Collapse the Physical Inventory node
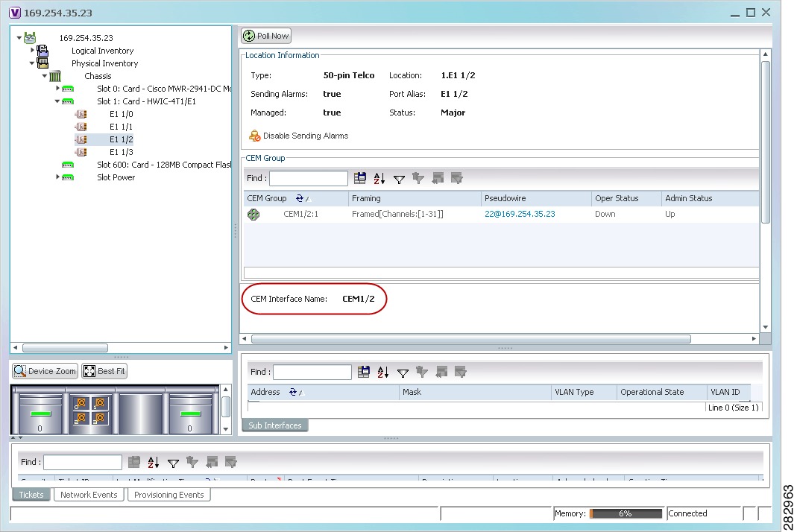797x532 pixels. click(x=32, y=63)
